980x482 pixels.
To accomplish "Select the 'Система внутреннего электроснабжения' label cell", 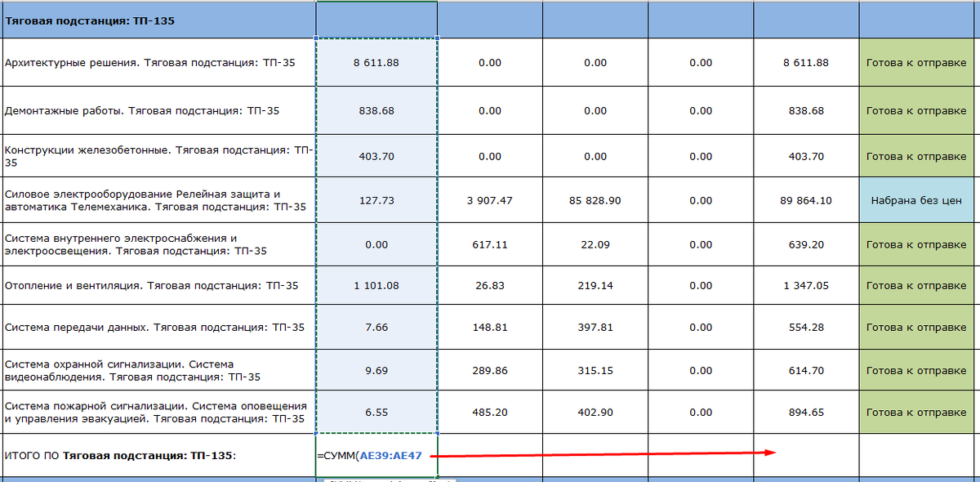I will [x=158, y=244].
